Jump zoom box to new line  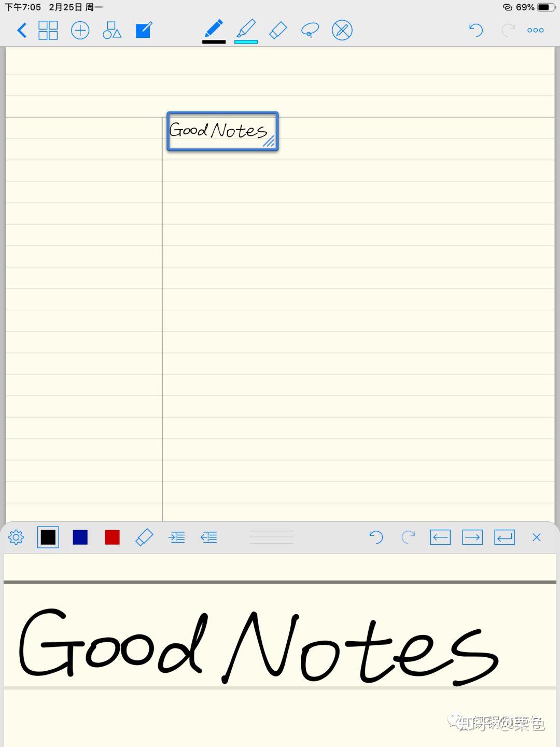coord(505,537)
